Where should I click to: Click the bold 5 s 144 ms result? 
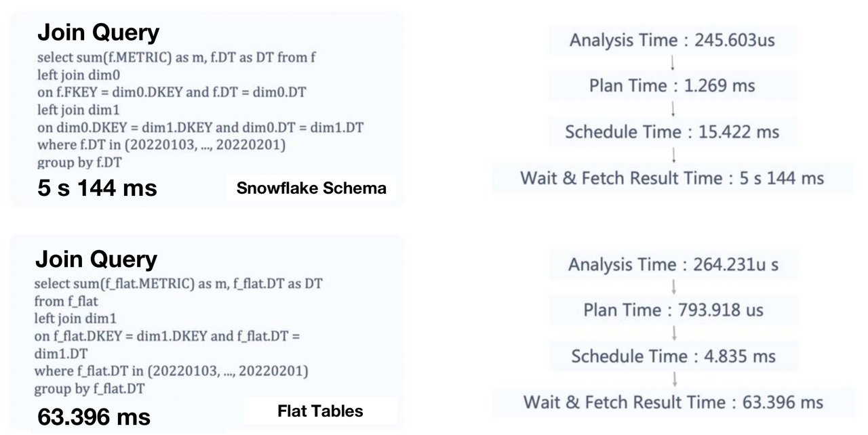(x=97, y=187)
